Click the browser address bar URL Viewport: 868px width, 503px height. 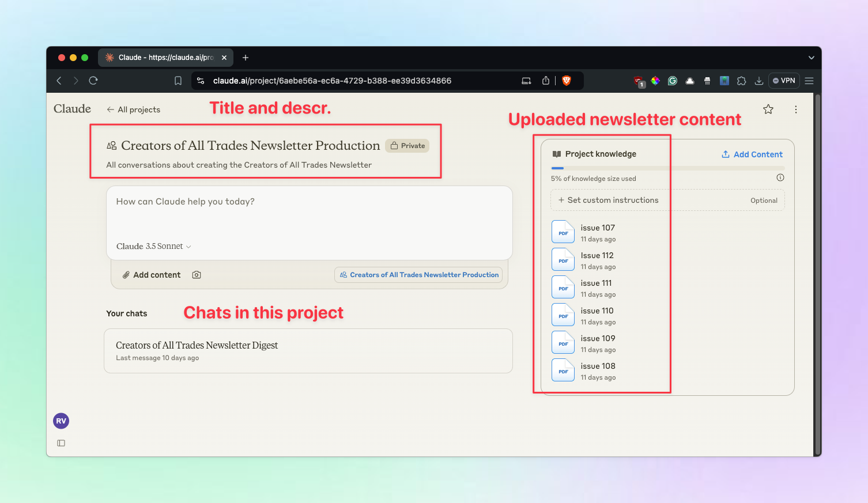(332, 81)
